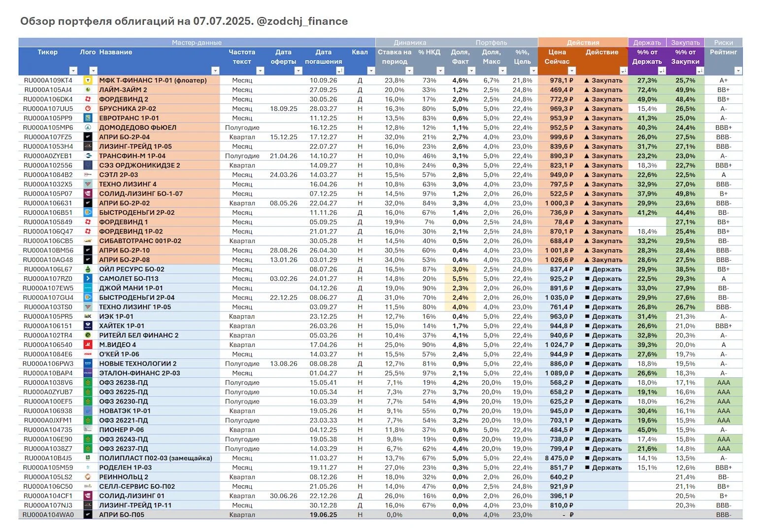Click the green AAA rating cell of ОФЗ 26238-ПД
The height and width of the screenshot is (532, 761).
pyautogui.click(x=724, y=383)
